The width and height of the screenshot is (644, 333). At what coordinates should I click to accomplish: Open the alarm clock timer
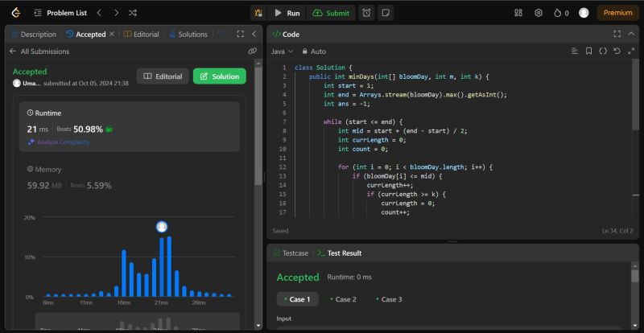pos(366,13)
